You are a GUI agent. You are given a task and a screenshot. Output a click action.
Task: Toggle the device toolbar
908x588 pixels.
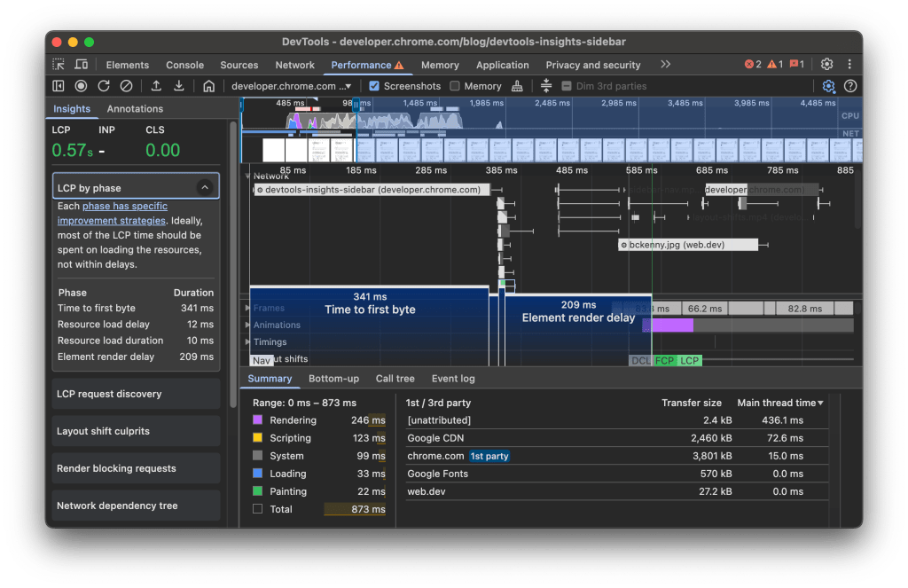coord(80,65)
